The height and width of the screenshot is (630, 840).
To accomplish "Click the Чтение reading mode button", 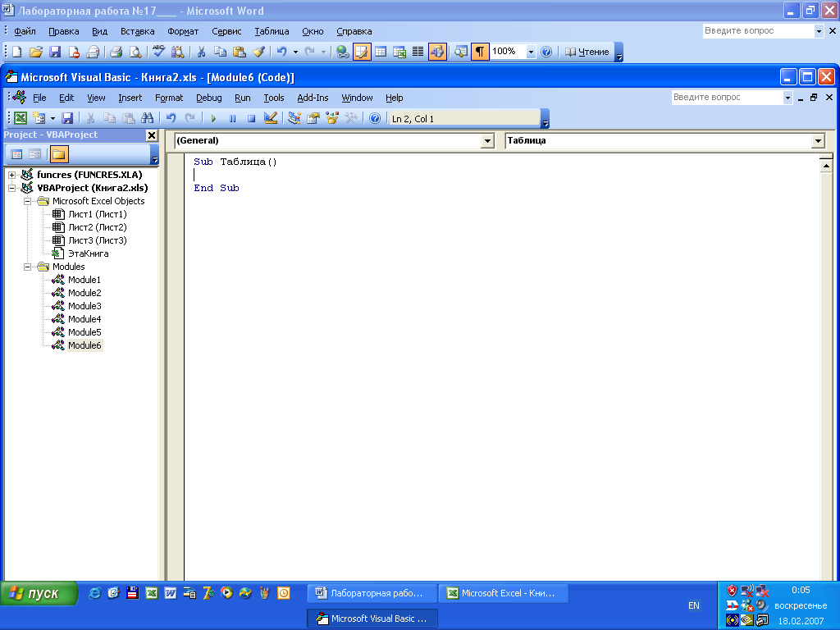I will click(x=587, y=52).
